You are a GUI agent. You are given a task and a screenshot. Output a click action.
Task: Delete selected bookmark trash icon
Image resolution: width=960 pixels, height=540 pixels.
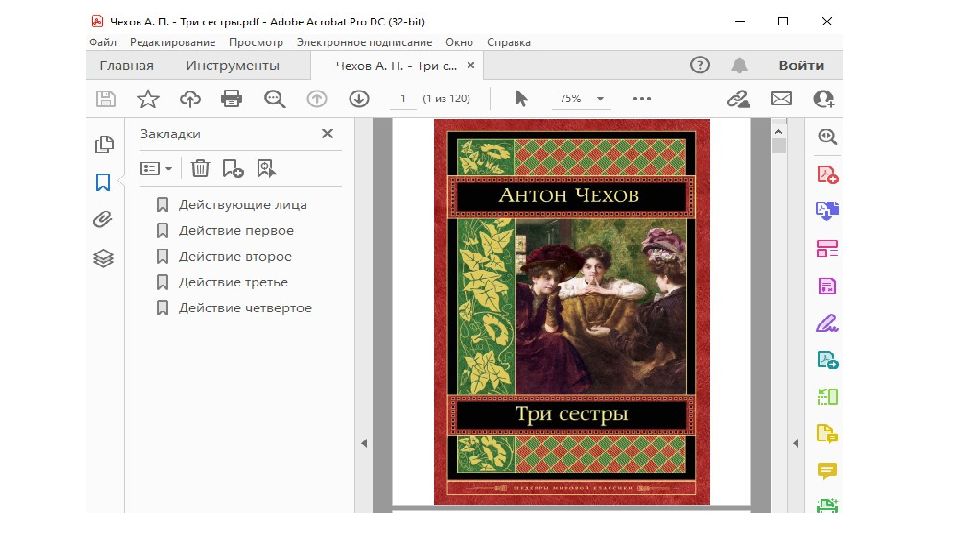coord(200,168)
